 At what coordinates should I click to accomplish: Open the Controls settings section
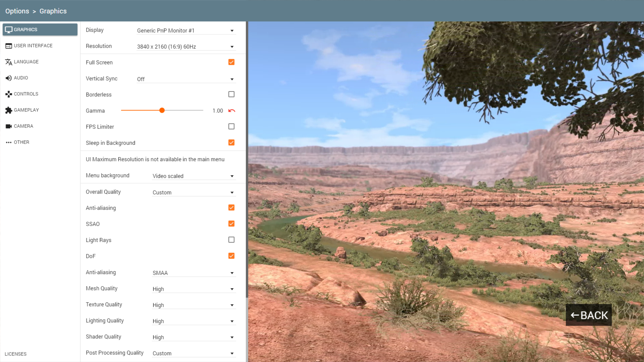click(40, 94)
